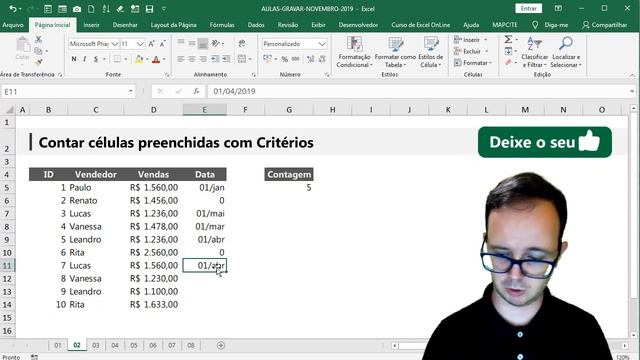
Task: Apply thousands separator style
Action: pos(296,59)
